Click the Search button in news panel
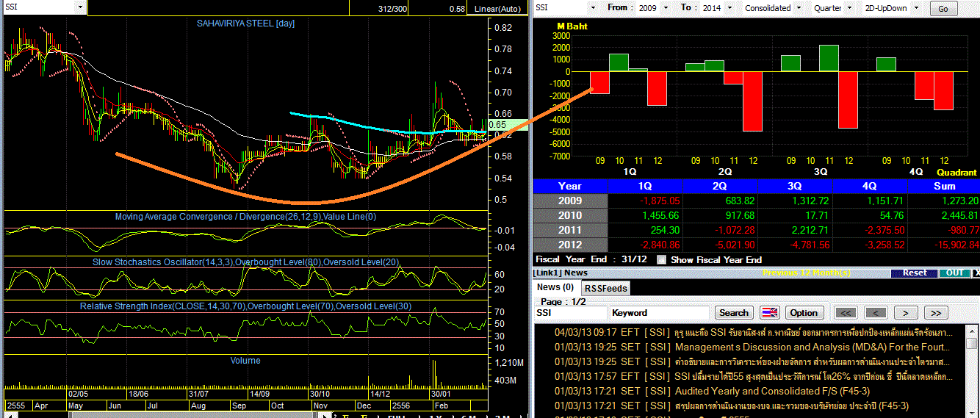980x418 pixels. [x=733, y=312]
